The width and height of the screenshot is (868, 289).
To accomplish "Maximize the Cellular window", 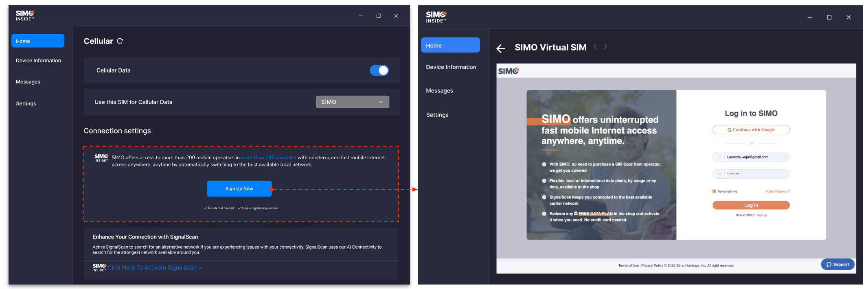I will coord(379,16).
